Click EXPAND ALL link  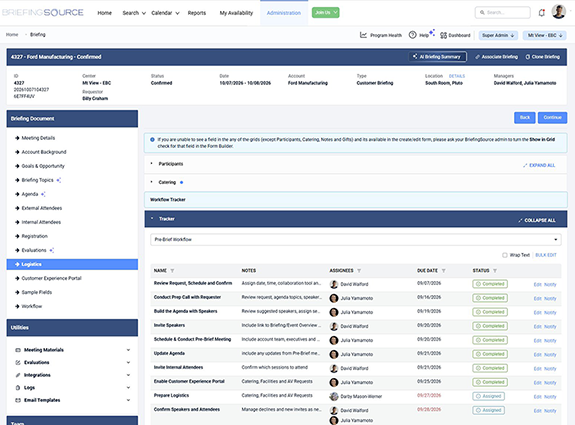pos(539,165)
